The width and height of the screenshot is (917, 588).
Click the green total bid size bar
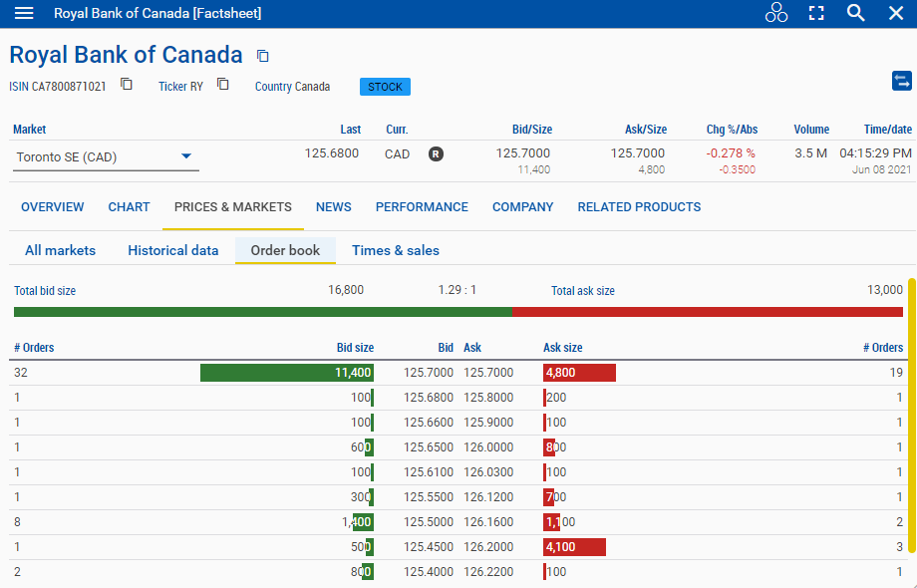coord(263,312)
